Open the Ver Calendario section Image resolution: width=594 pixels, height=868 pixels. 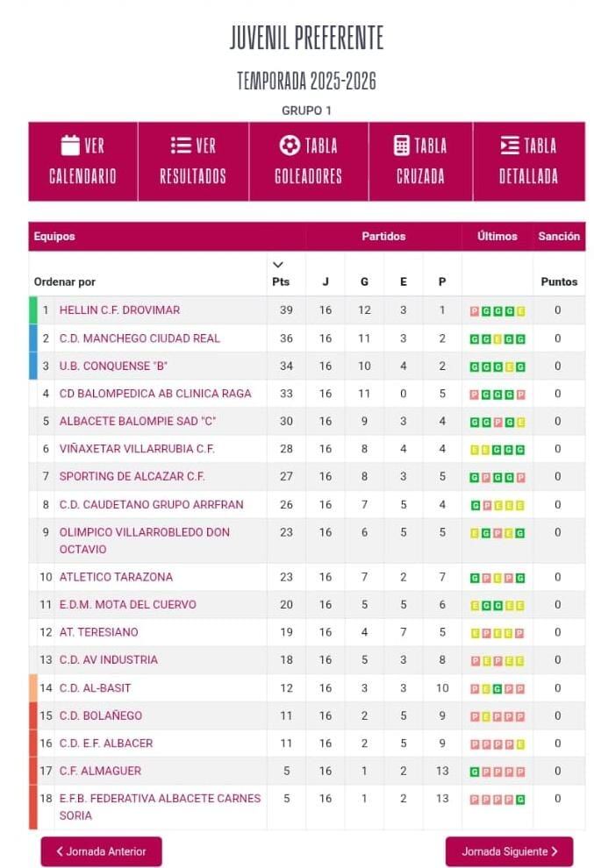[82, 160]
